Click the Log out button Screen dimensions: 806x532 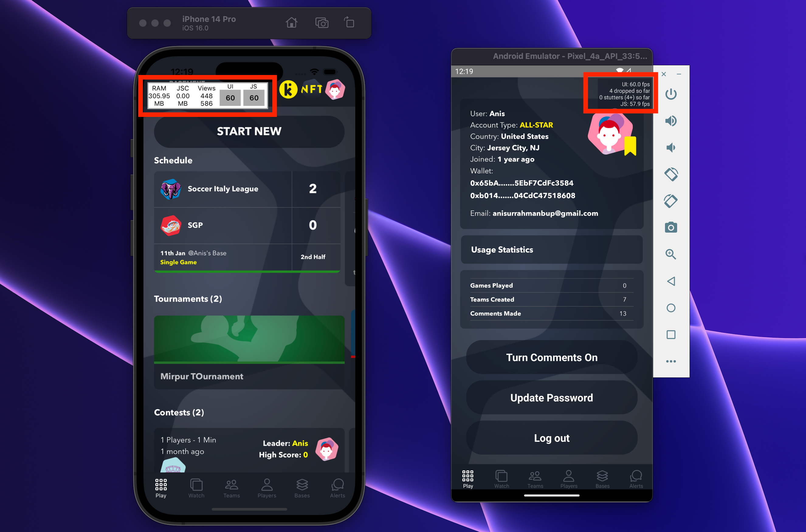tap(551, 438)
